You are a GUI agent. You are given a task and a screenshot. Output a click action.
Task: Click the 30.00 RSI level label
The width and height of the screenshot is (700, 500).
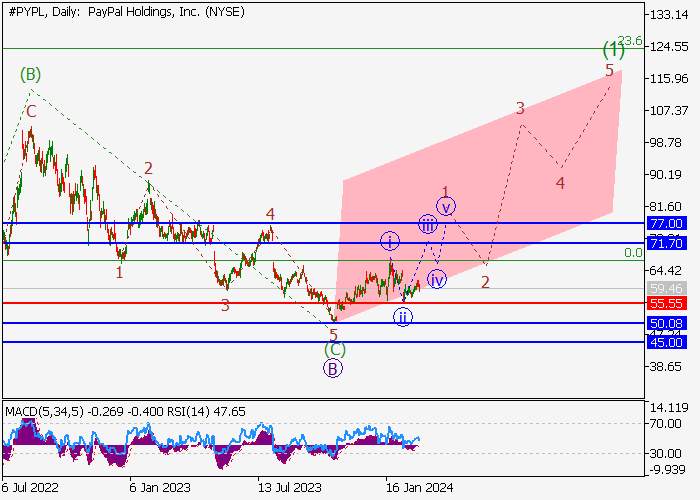tap(665, 454)
